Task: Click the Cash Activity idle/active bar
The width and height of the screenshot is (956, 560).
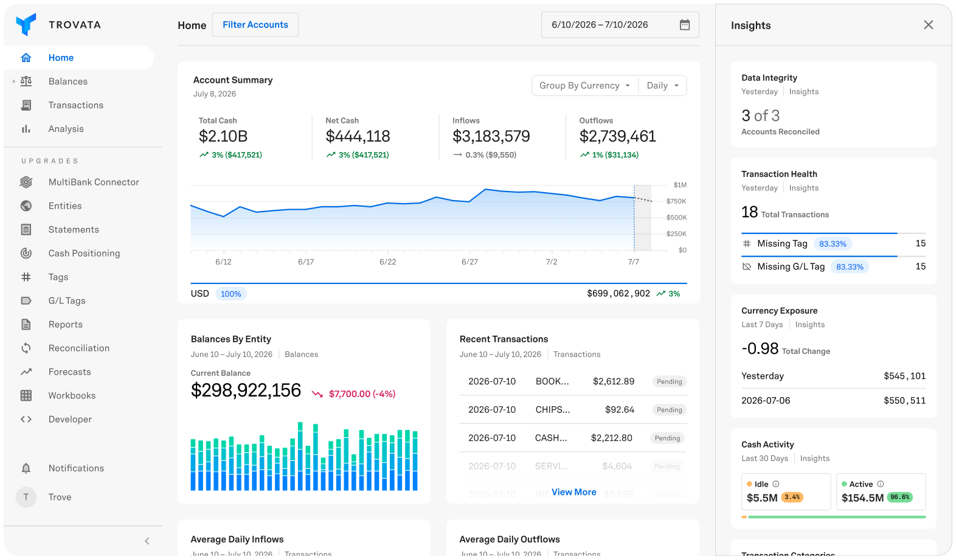Action: click(834, 517)
